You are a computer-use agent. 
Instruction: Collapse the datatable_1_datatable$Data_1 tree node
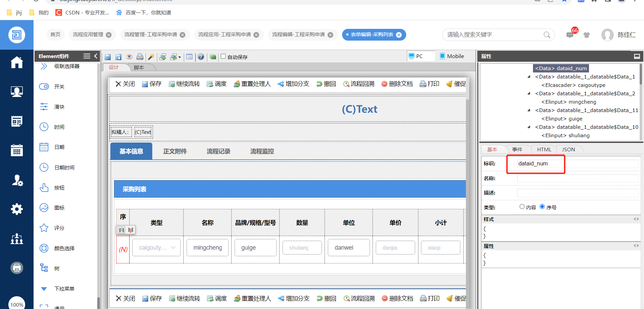(x=529, y=77)
